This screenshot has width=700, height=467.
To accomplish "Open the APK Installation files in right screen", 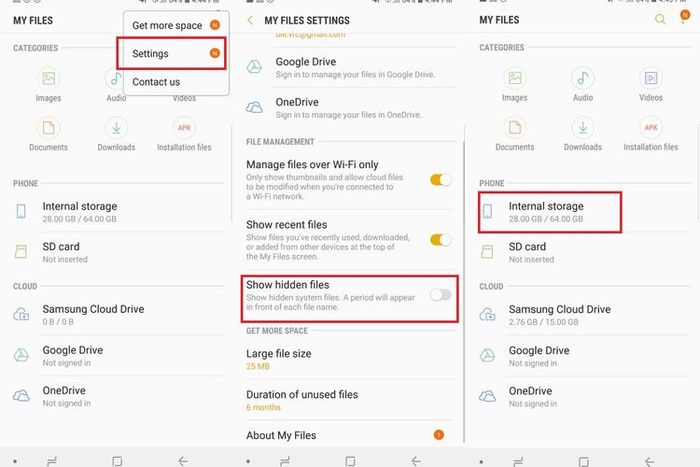I will click(651, 134).
